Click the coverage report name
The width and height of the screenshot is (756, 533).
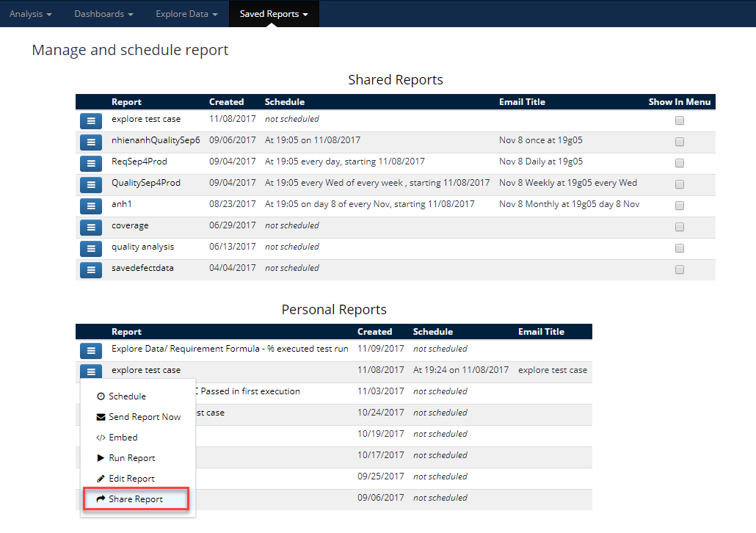point(130,225)
